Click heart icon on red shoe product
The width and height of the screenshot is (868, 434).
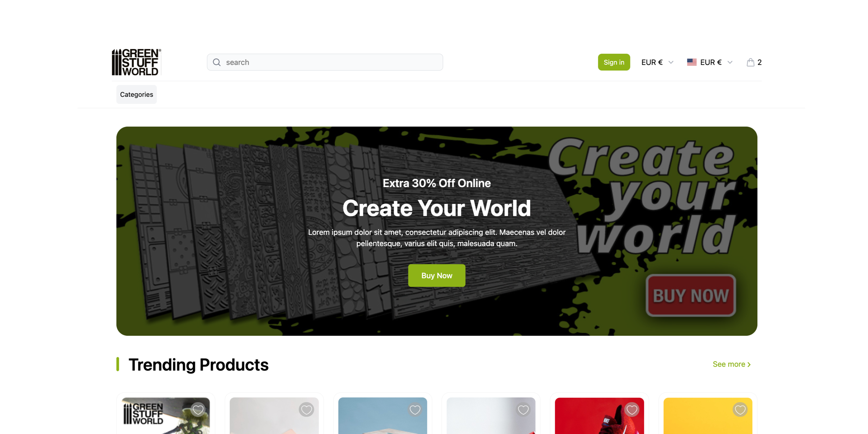tap(632, 410)
